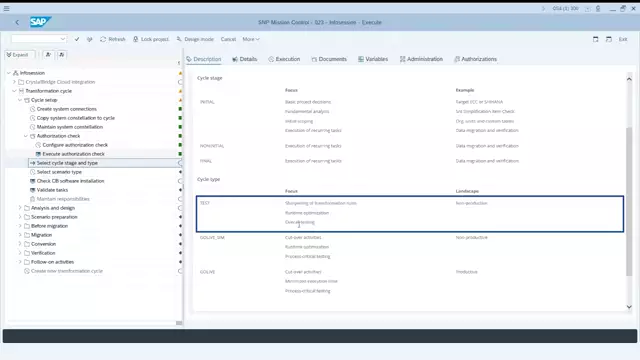640x360 pixels.
Task: Click the SAP back arrow
Action: pyautogui.click(x=17, y=22)
